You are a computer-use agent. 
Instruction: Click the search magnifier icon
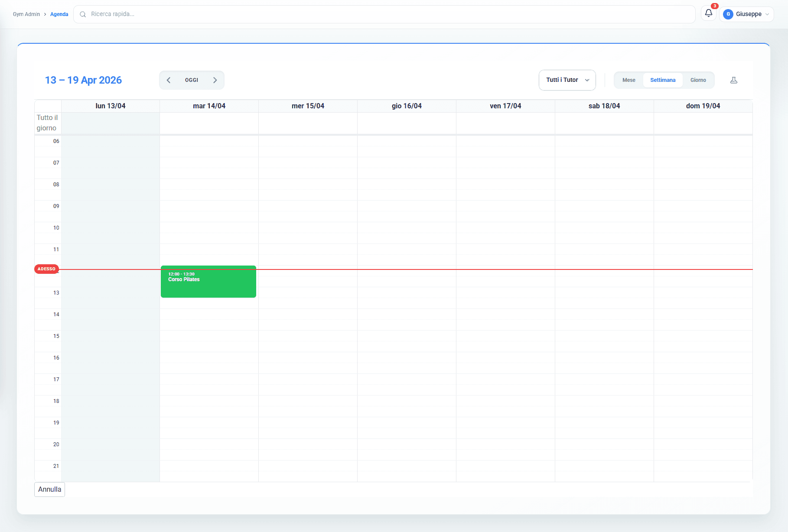point(83,14)
